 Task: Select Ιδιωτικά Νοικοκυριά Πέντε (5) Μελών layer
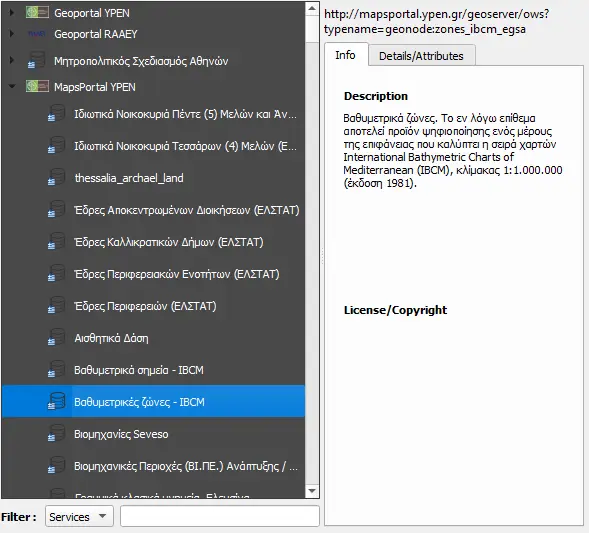pyautogui.click(x=186, y=114)
